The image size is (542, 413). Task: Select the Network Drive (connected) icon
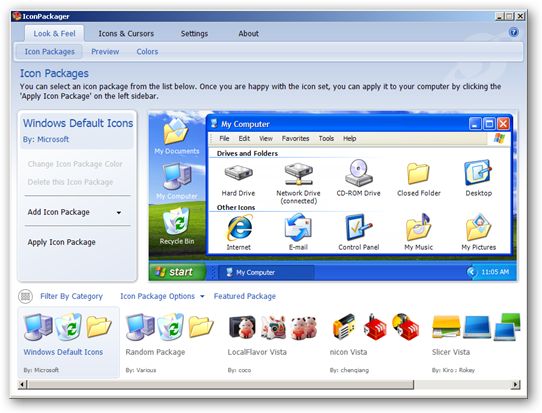click(298, 173)
